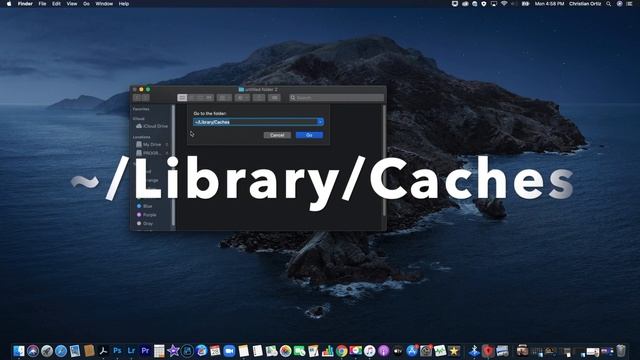Open the Action gear dropdown in Finder toolbar
Image resolution: width=640 pixels, height=360 pixels.
242,98
